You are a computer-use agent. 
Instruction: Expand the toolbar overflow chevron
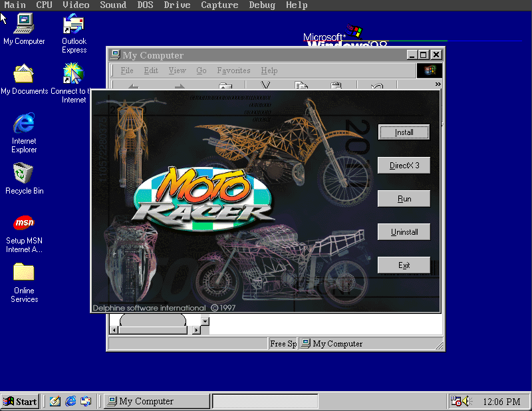(438, 84)
